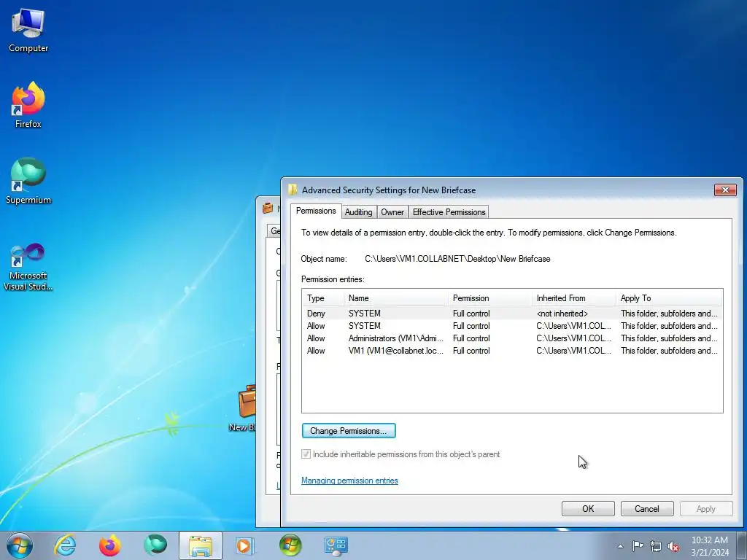Select the Supermium desktop shortcut
This screenshot has width=747, height=560.
point(28,182)
